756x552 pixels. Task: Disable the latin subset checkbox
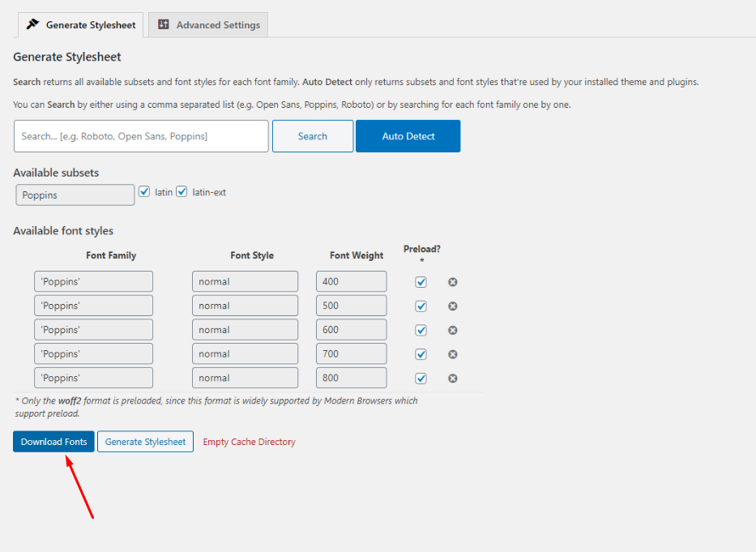pyautogui.click(x=143, y=191)
